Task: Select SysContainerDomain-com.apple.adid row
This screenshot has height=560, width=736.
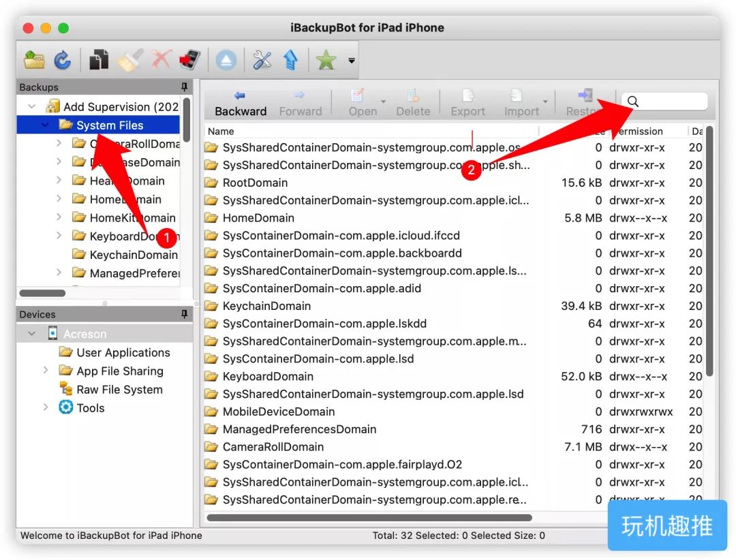Action: pos(453,288)
